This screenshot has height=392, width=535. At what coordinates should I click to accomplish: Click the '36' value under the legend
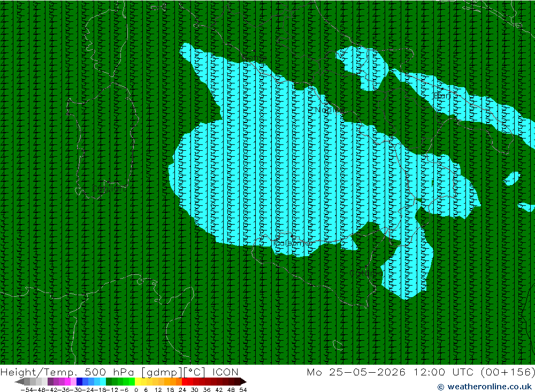coord(207,390)
